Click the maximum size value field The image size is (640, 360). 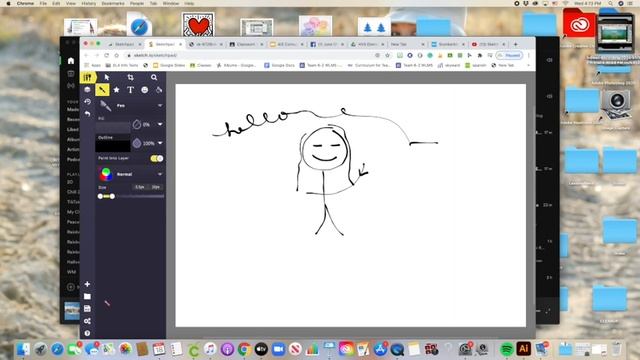(x=156, y=187)
